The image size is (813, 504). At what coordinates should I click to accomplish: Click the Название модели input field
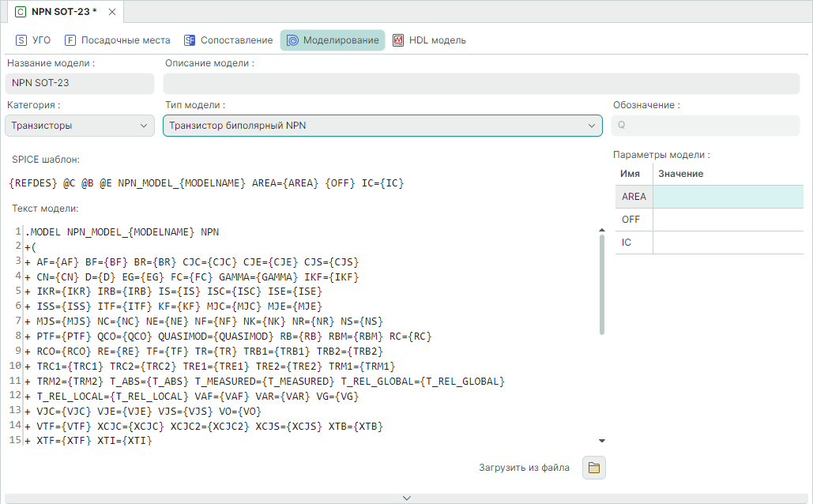pos(80,83)
